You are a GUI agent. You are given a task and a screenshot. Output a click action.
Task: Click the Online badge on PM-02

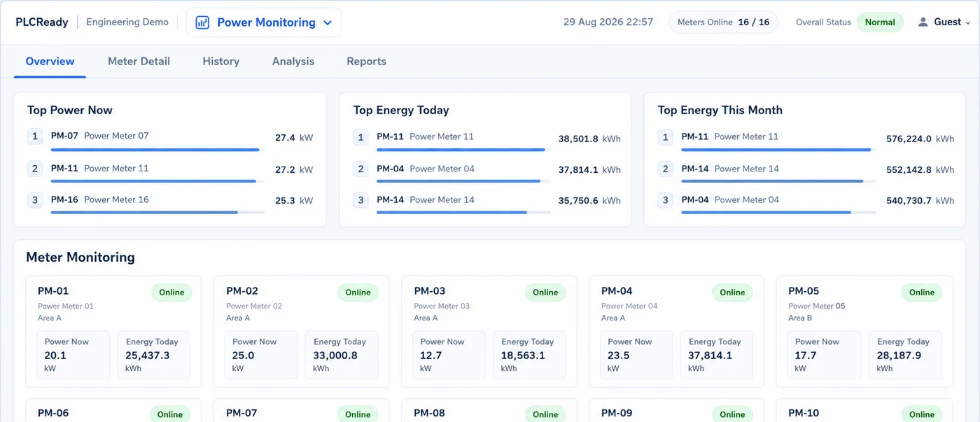click(x=358, y=293)
